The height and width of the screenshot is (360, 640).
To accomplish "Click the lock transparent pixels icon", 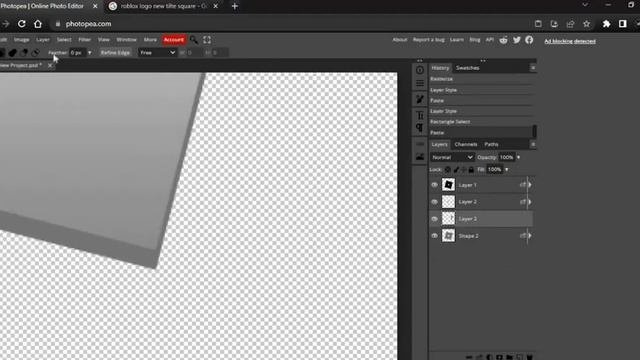I will 448,169.
